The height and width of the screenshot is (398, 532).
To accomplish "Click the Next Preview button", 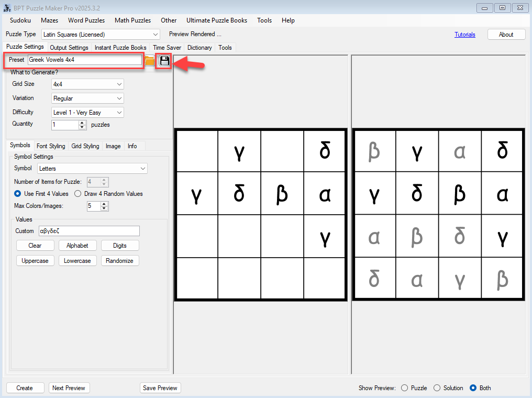I will pos(69,388).
